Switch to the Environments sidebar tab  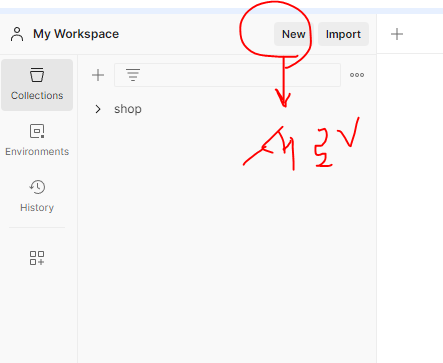[x=37, y=140]
